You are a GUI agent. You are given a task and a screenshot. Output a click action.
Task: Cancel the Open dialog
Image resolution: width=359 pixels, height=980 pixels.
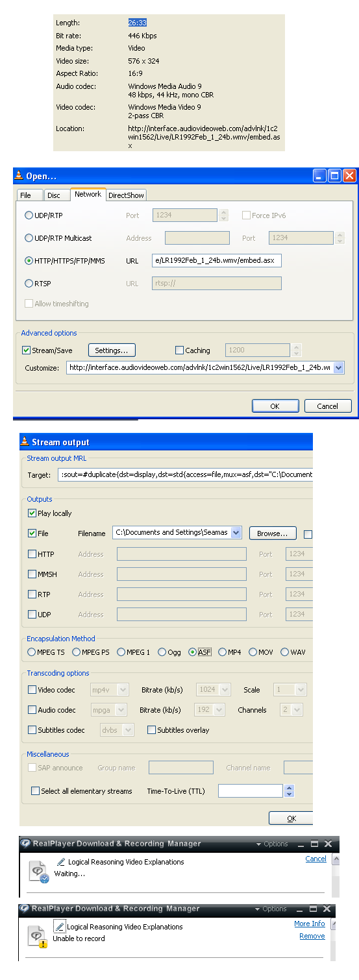(x=328, y=406)
